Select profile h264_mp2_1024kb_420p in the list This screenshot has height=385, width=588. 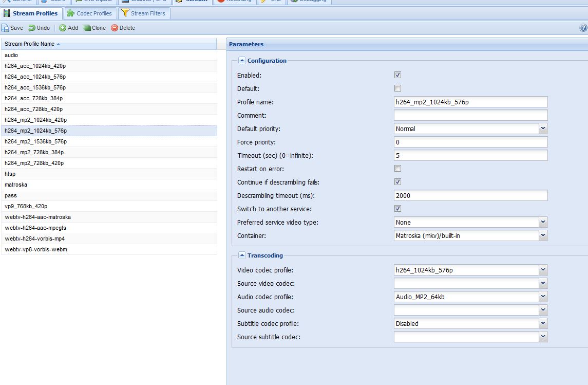coord(109,120)
